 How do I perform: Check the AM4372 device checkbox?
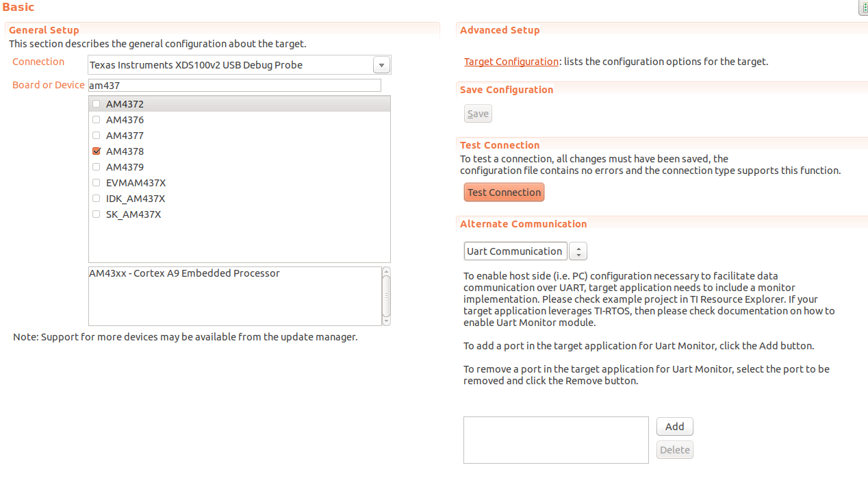point(96,104)
